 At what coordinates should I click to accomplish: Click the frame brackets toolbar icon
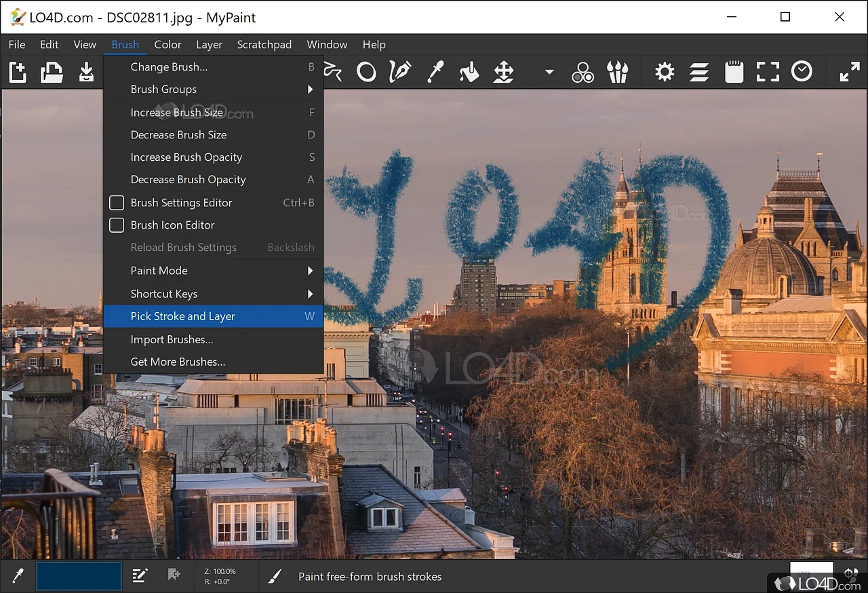click(768, 71)
